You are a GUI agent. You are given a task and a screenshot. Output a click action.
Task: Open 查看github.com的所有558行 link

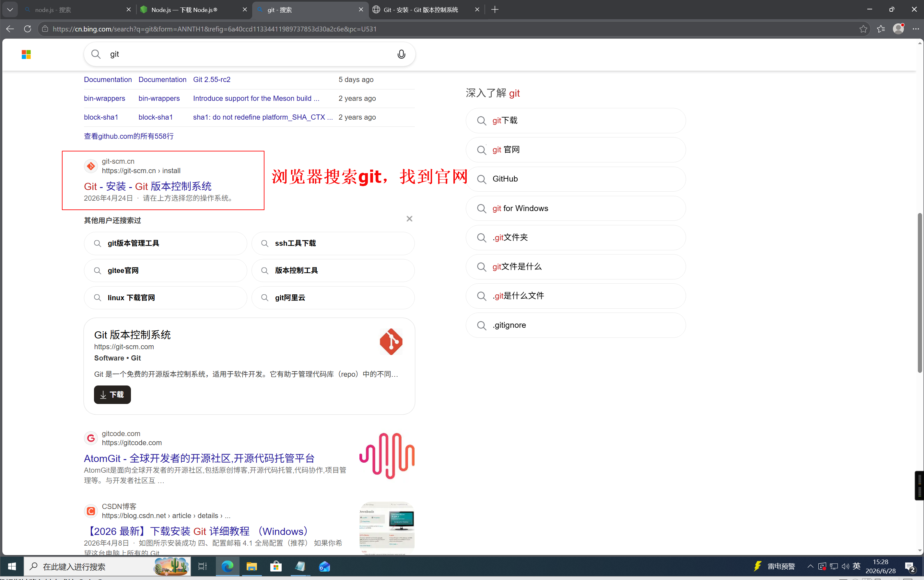128,136
